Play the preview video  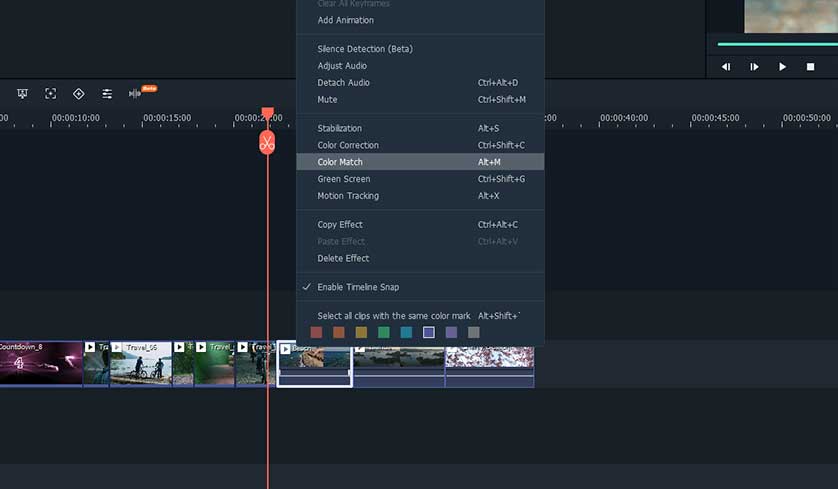[x=782, y=67]
